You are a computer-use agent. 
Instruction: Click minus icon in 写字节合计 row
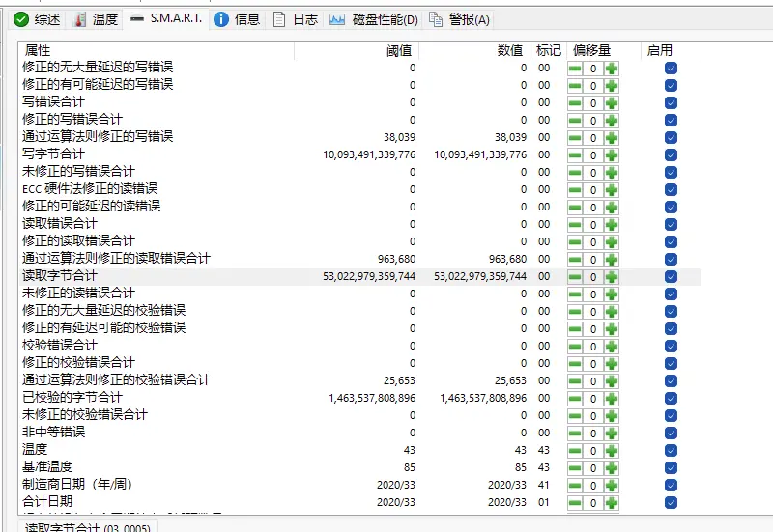click(x=575, y=154)
